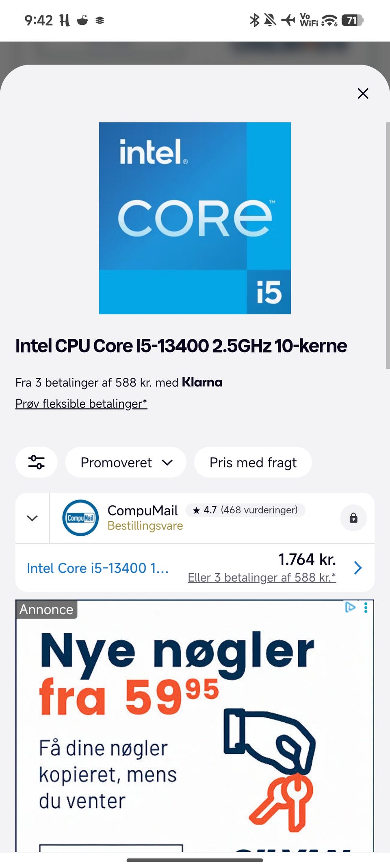Open the filter settings sliders icon
Screen dimensions: 390x868
pos(36,462)
